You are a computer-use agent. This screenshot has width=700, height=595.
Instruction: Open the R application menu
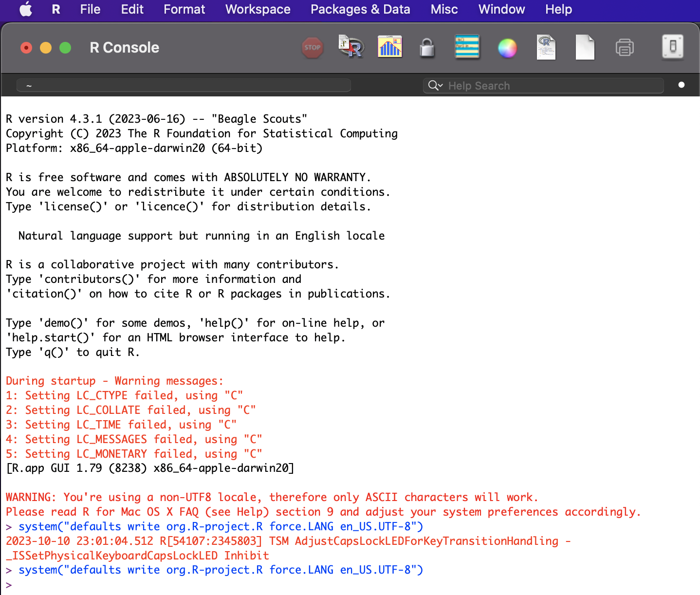[x=56, y=9]
